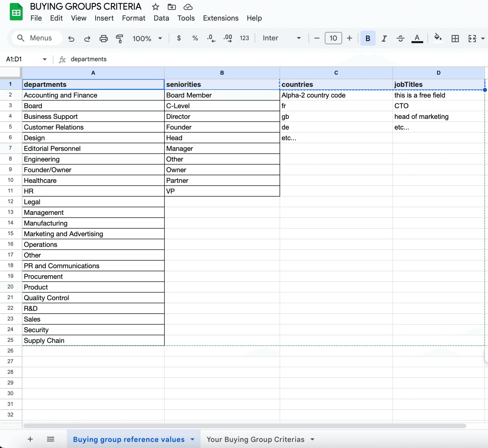Select column B header
The width and height of the screenshot is (488, 448).
point(222,73)
